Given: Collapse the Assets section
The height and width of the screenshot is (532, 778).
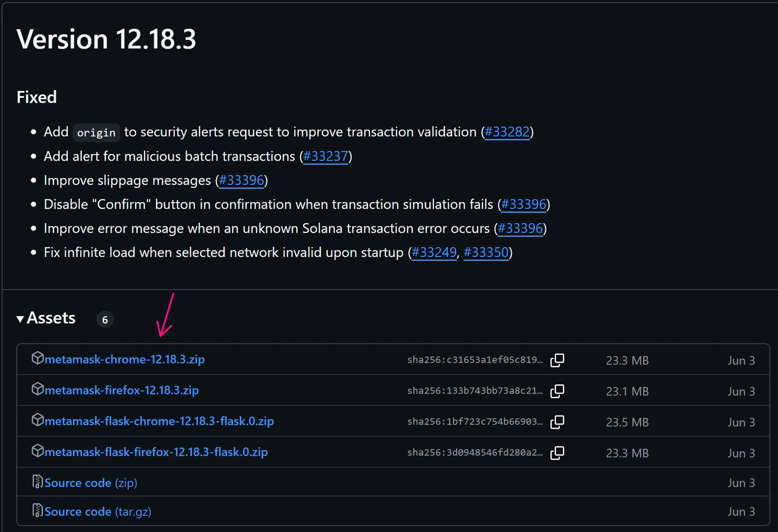Looking at the screenshot, I should tap(20, 319).
